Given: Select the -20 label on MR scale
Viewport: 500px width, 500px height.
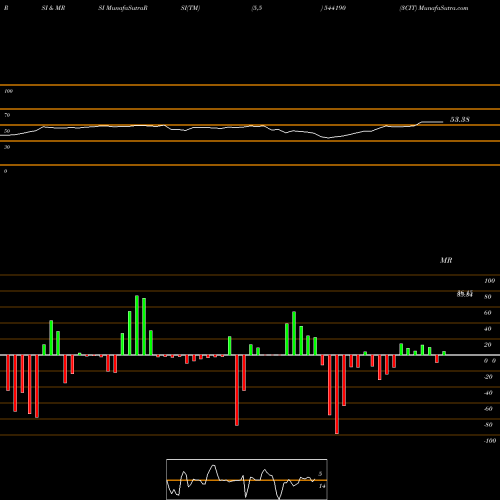Looking at the screenshot, I should [x=488, y=377].
